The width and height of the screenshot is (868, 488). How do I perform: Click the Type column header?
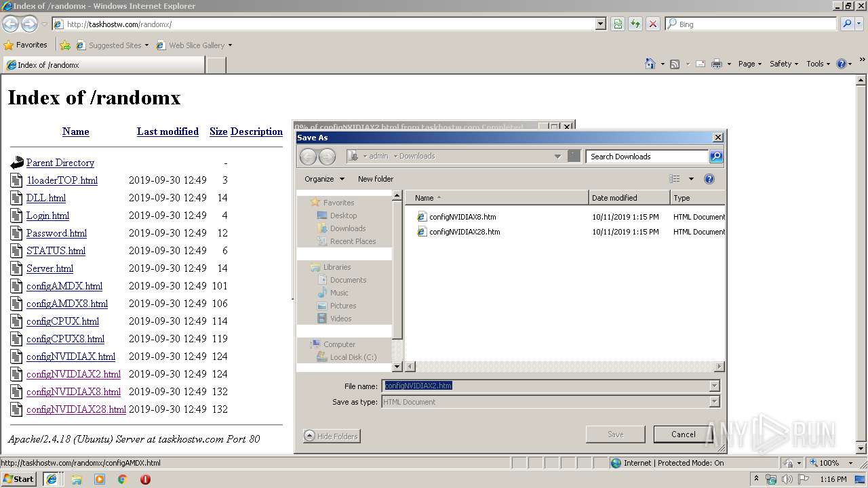point(697,198)
